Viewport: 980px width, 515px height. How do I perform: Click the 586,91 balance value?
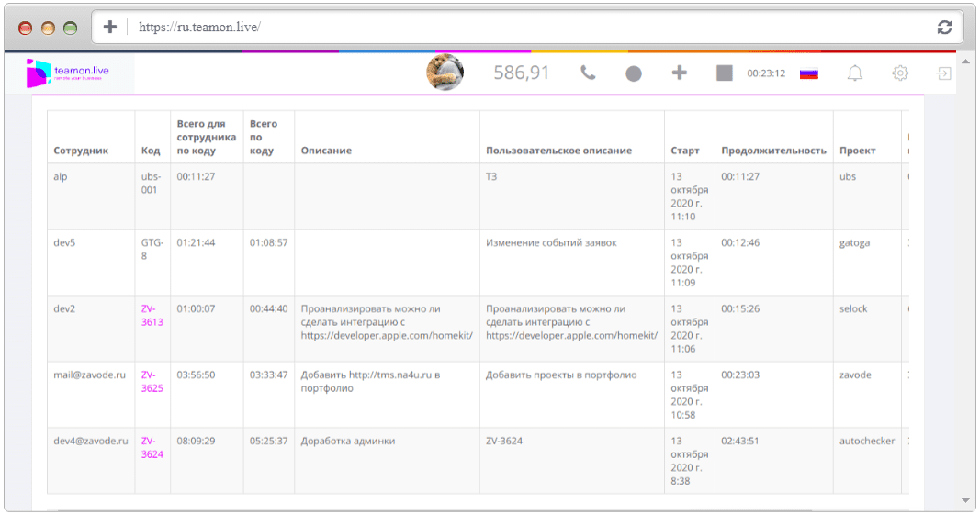(x=522, y=73)
